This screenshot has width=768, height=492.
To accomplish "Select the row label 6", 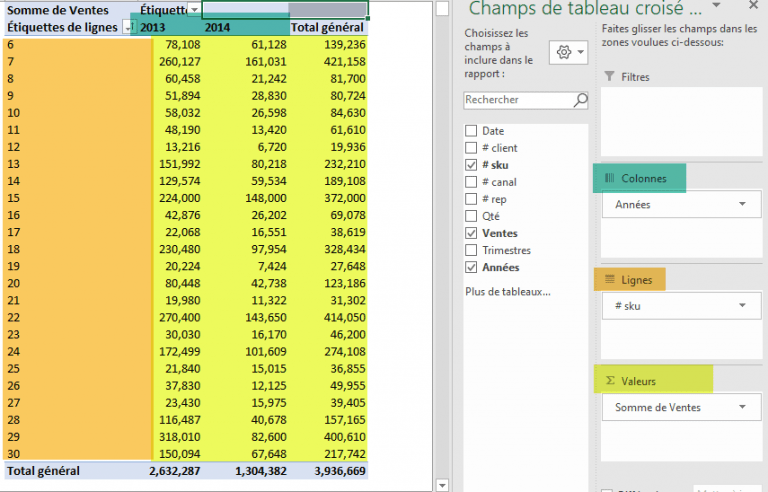I will [70, 45].
